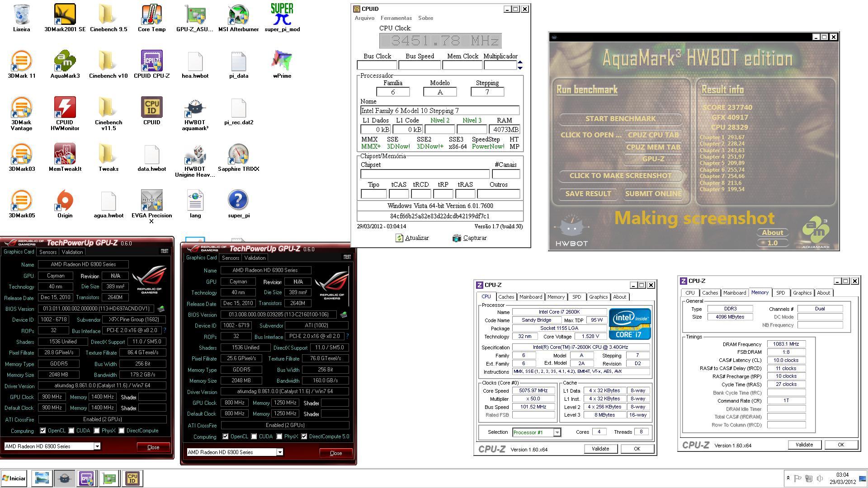Click the lookup question mark beside left GPU-Z Bus Interface

click(x=165, y=330)
